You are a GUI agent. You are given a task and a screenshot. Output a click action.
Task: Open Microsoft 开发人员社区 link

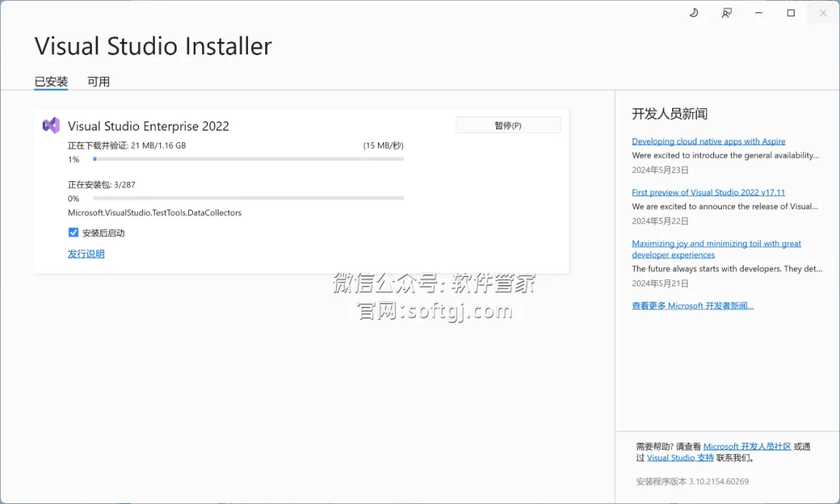747,446
